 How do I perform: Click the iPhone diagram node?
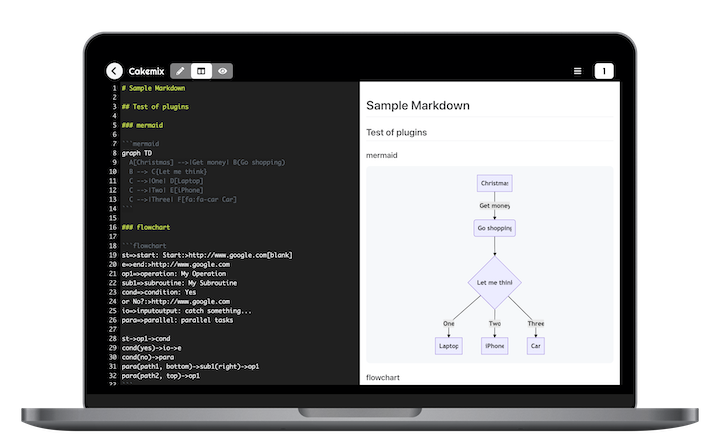(494, 346)
